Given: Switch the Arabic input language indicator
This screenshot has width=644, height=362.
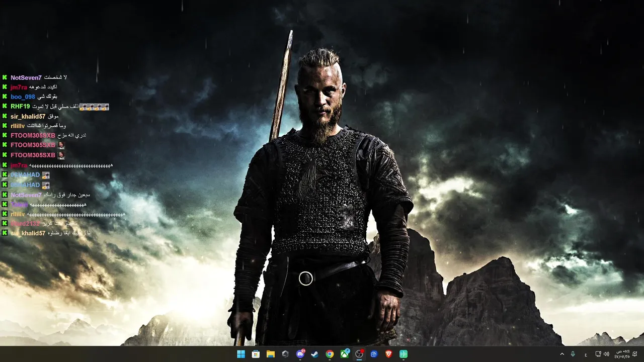Looking at the screenshot, I should point(586,354).
